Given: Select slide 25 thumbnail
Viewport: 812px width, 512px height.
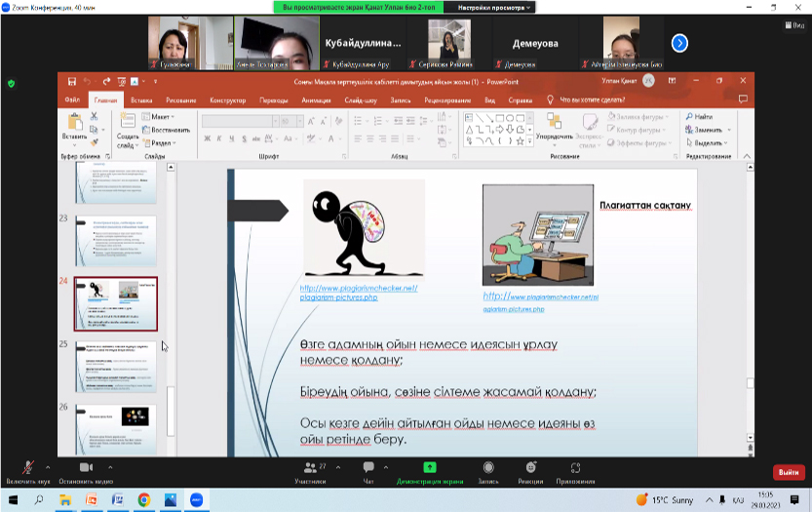Looking at the screenshot, I should (x=116, y=366).
